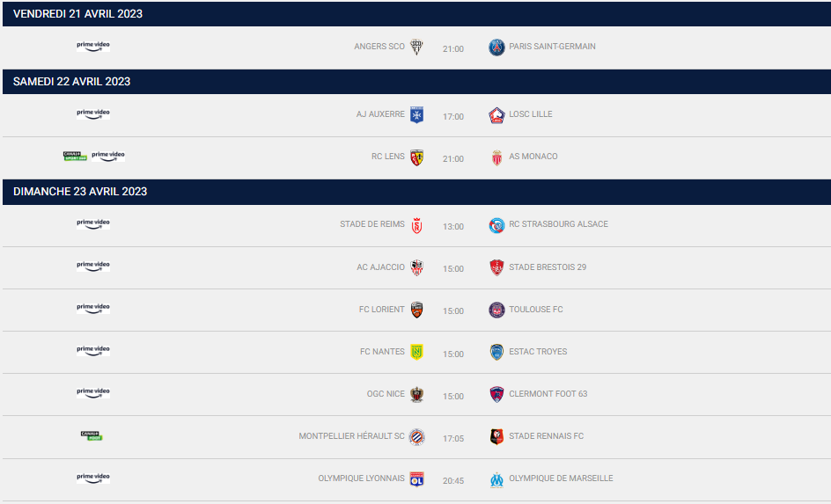Click the 17:00 Auxerre vs Lille kickoff time
The image size is (831, 504).
[x=453, y=117]
